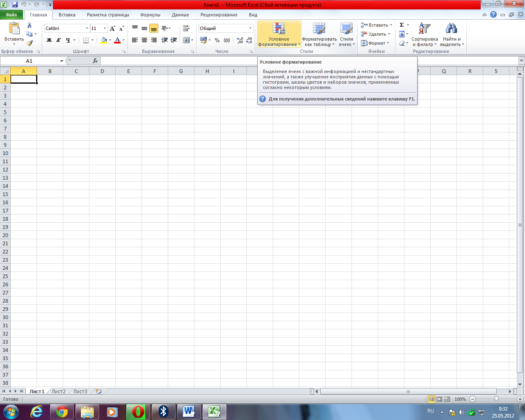Screen dimensions: 525x420
Task: Open Форматировать как таблицу gallery
Action: (x=319, y=34)
